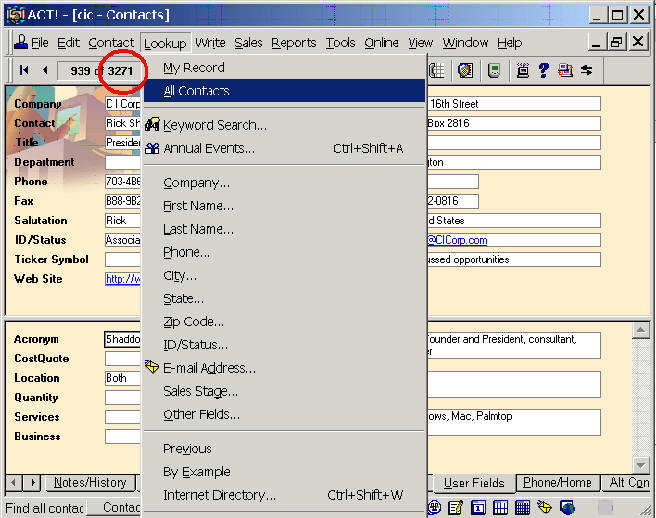The image size is (656, 518).
Task: Choose Annual Events... menu item
Action: (284, 149)
